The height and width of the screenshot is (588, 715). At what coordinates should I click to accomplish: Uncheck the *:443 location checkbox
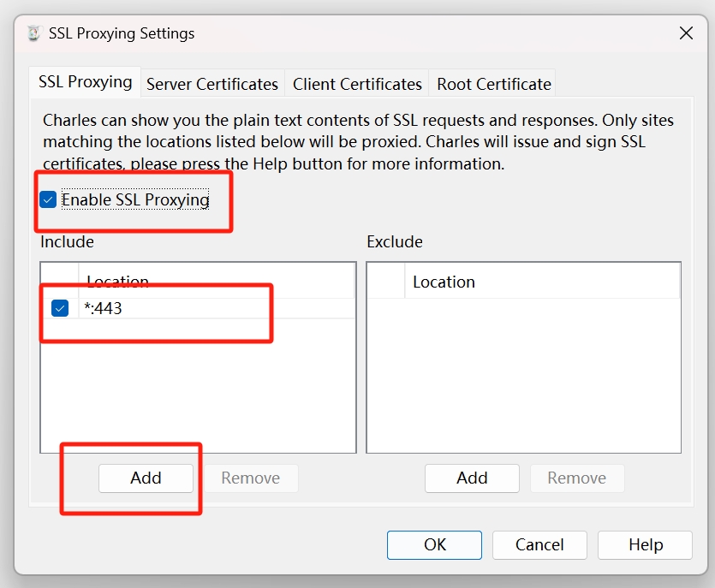pos(60,308)
